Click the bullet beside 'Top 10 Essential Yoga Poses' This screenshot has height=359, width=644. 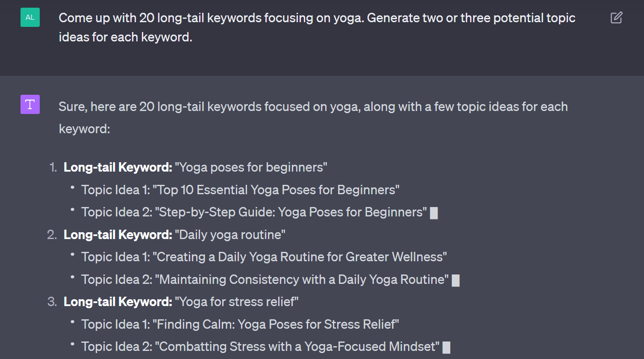[73, 187]
